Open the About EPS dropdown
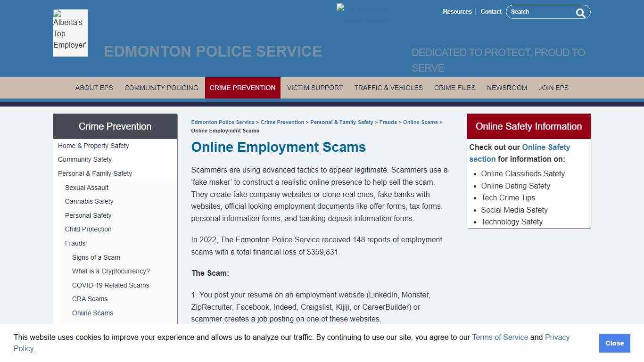 (x=94, y=88)
